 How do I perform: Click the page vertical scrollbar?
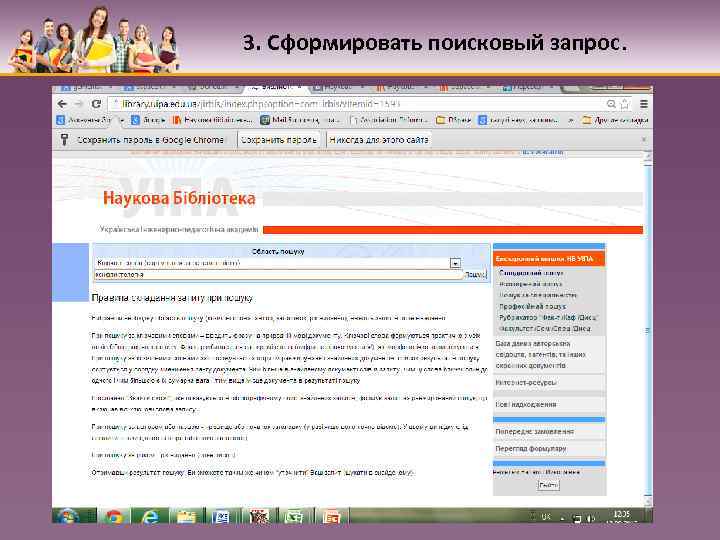(648, 328)
